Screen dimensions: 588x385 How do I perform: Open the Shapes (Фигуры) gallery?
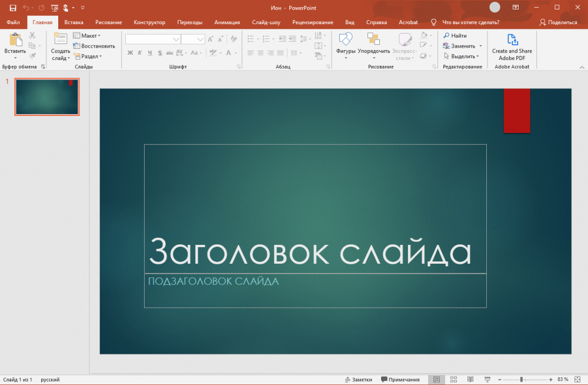click(x=346, y=41)
